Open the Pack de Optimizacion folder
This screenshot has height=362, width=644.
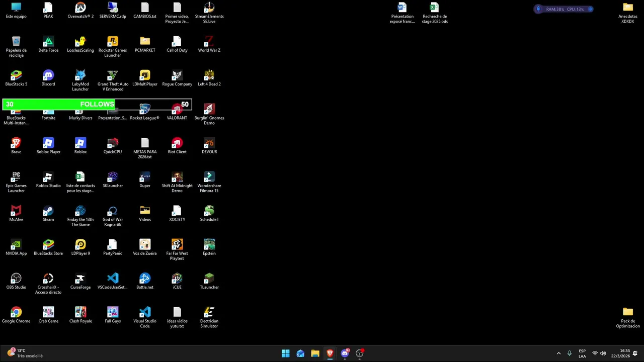pos(628,318)
